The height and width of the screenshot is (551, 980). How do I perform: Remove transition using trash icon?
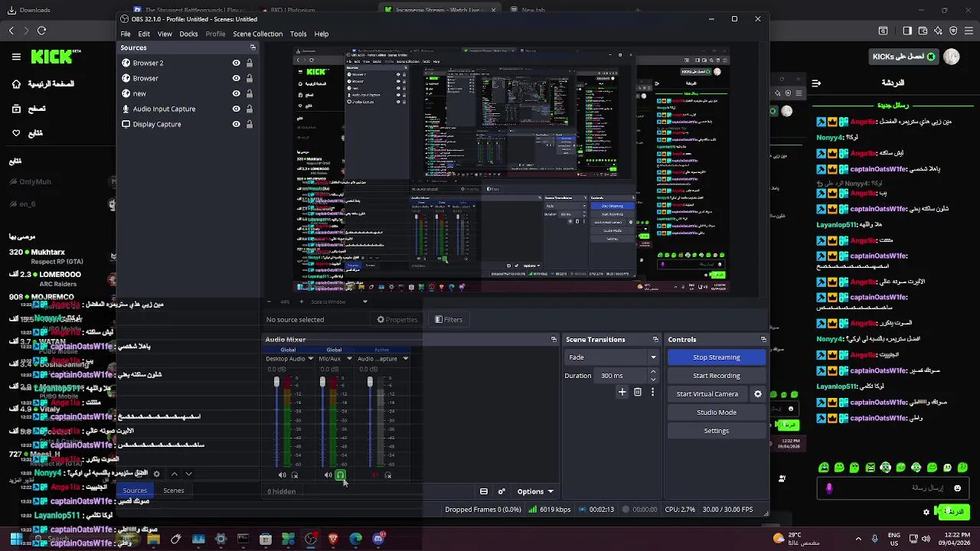(637, 392)
